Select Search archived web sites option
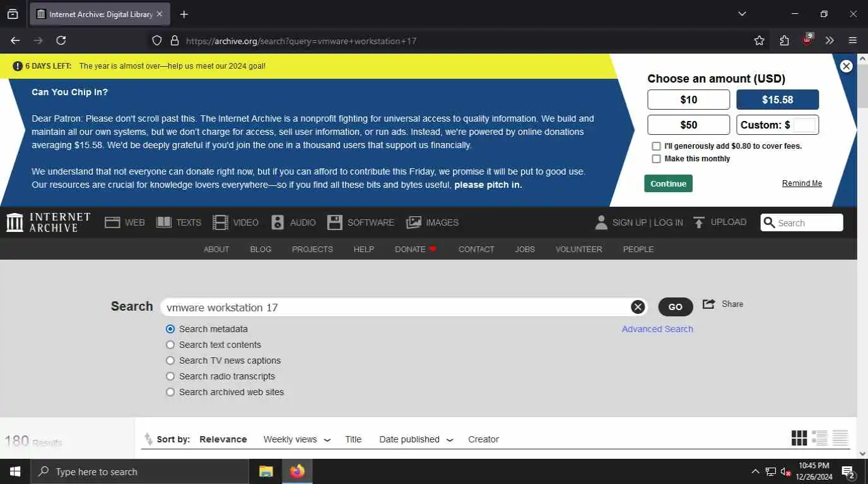 [x=170, y=392]
